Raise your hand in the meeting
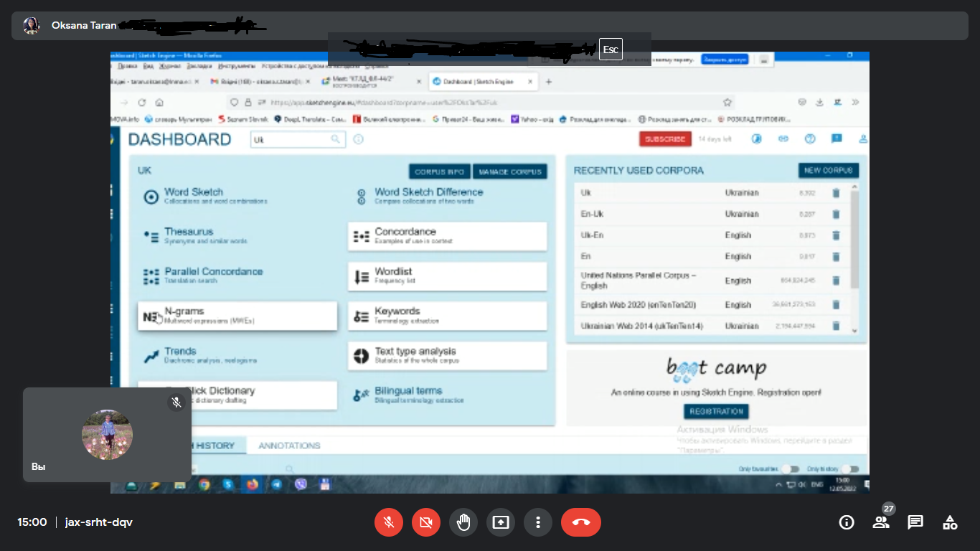The image size is (980, 551). 463,522
